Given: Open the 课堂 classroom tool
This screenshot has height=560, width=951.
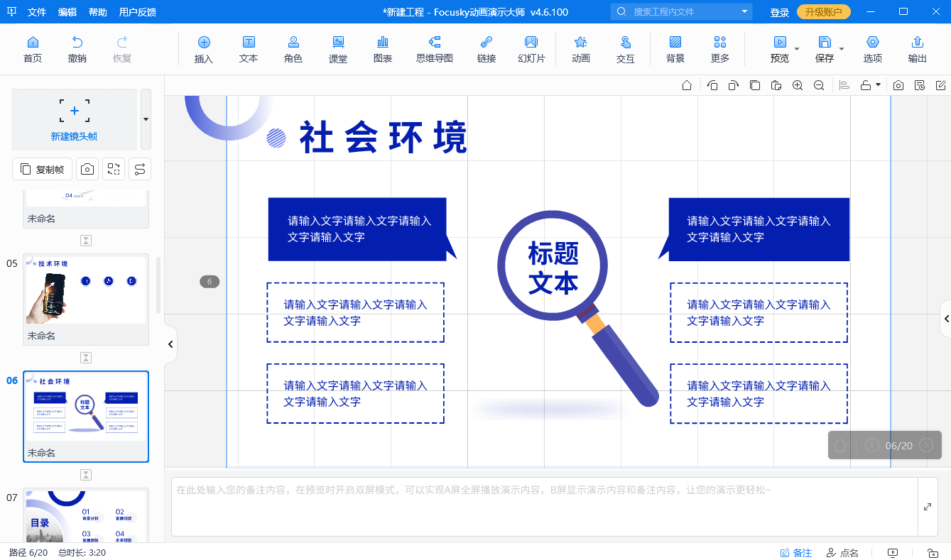Looking at the screenshot, I should [x=338, y=49].
